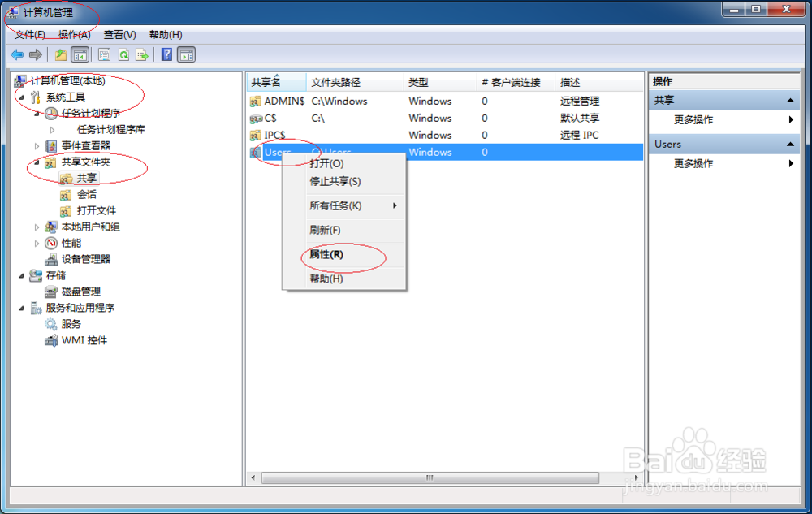The height and width of the screenshot is (514, 812).
Task: Click the 事件查看器 icon
Action: click(50, 145)
